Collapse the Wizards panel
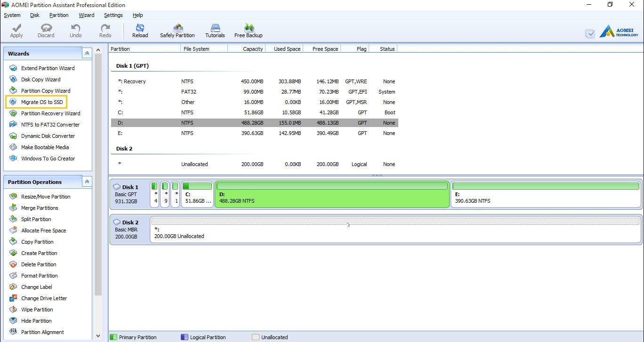This screenshot has height=342, width=644. 87,53
